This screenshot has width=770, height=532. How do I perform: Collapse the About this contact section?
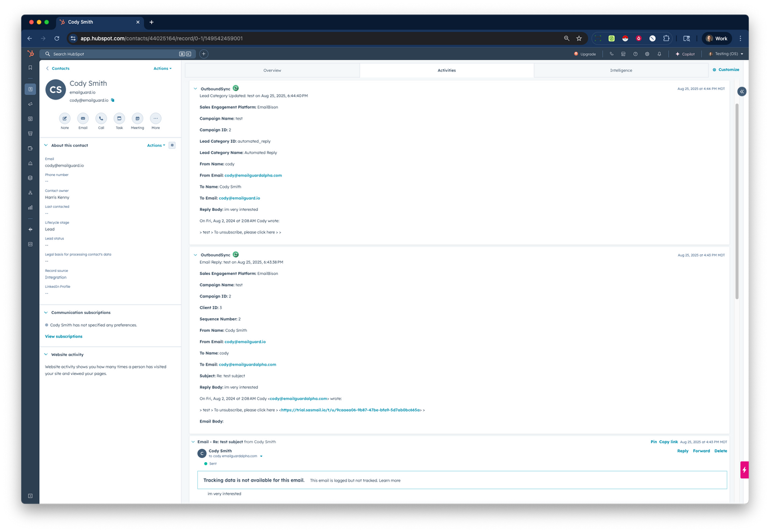pyautogui.click(x=46, y=145)
